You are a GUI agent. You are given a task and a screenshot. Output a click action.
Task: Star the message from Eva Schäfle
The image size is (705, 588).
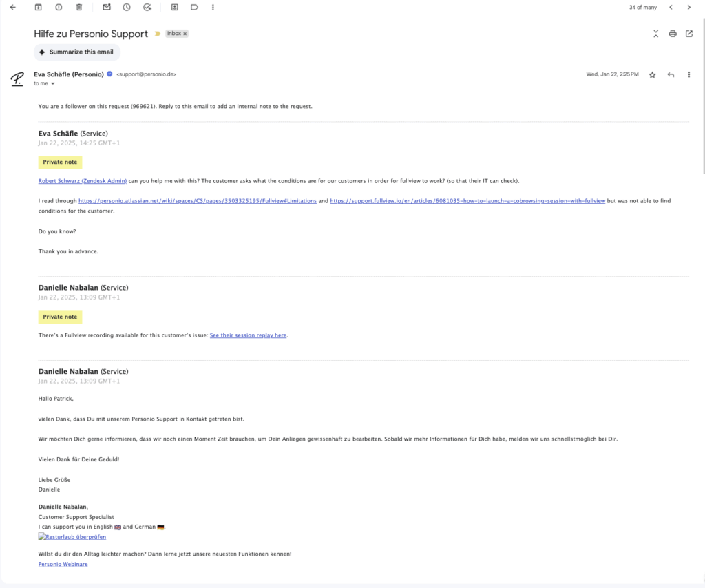(652, 74)
